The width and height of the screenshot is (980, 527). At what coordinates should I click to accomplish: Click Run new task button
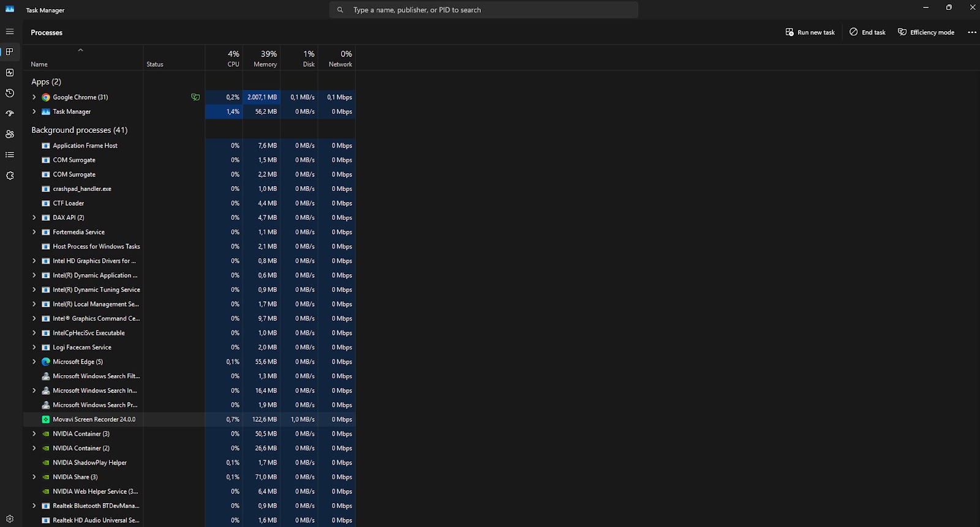pyautogui.click(x=810, y=32)
